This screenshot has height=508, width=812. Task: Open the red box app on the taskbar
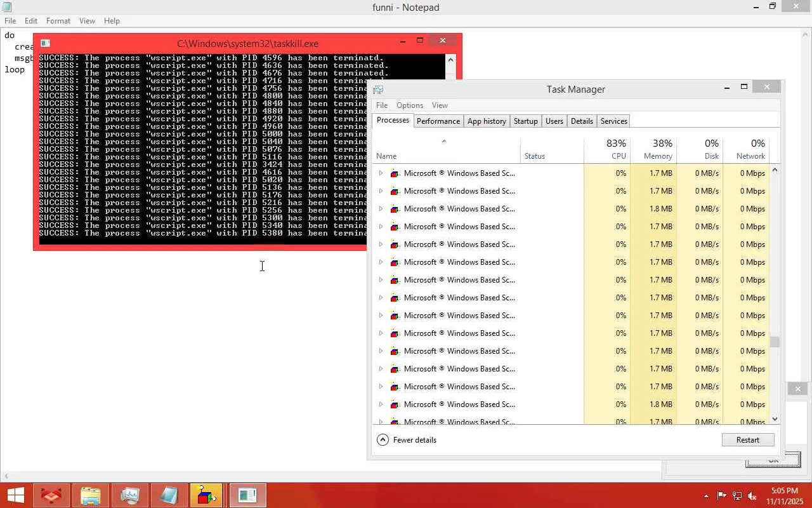point(51,495)
